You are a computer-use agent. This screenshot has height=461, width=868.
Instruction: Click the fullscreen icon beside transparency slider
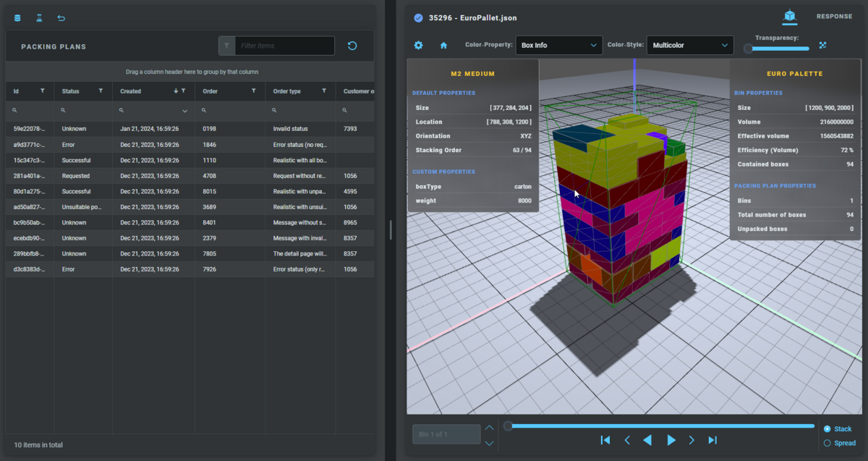(822, 45)
